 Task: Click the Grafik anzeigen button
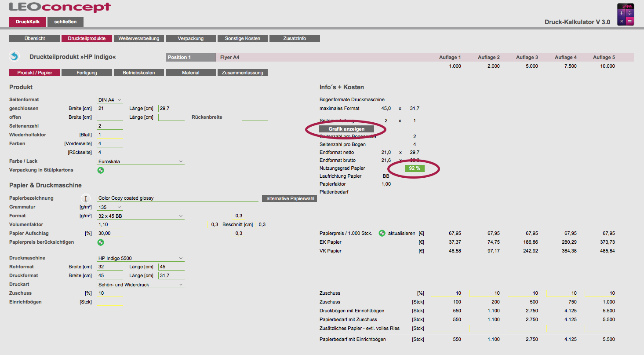tap(346, 129)
